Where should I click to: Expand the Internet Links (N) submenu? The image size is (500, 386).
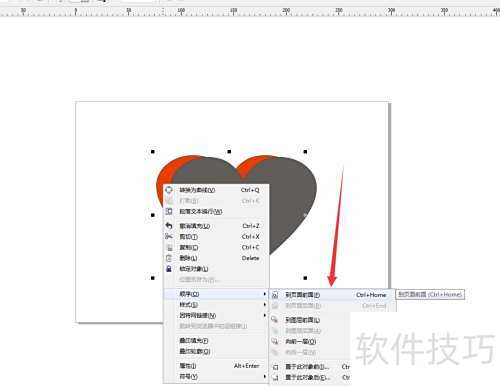point(216,315)
